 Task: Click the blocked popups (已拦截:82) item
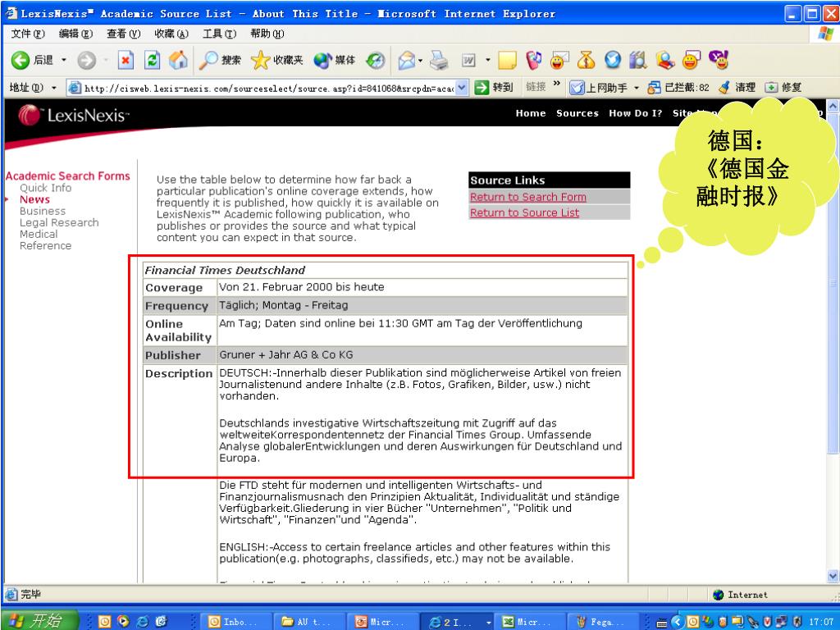[x=678, y=87]
